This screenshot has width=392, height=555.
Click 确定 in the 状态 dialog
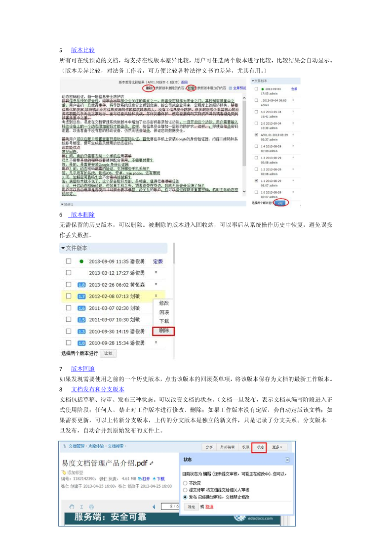coord(191,507)
